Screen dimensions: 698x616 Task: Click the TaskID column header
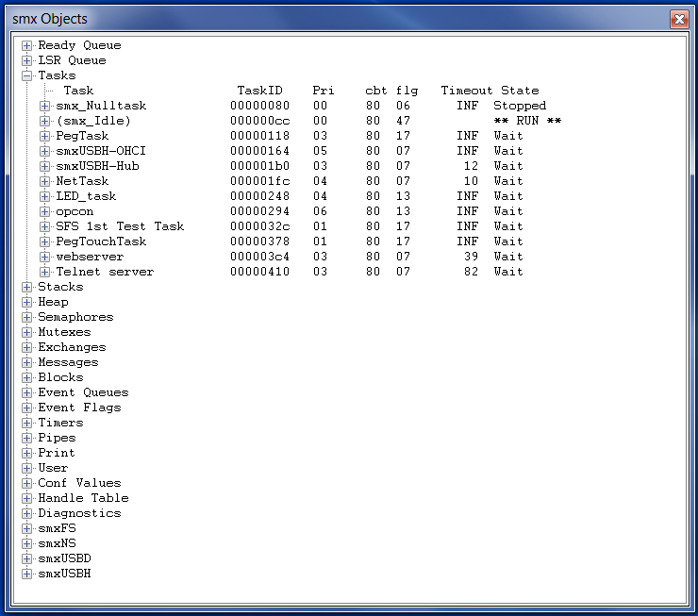(x=260, y=91)
